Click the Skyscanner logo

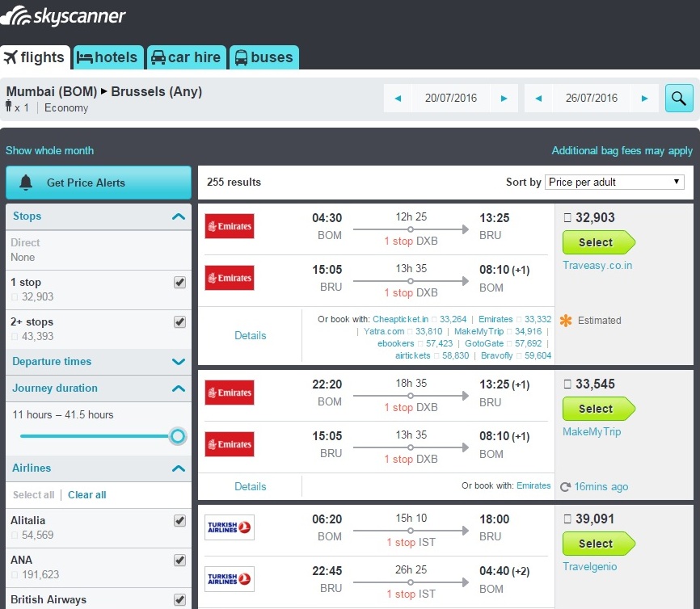(63, 16)
